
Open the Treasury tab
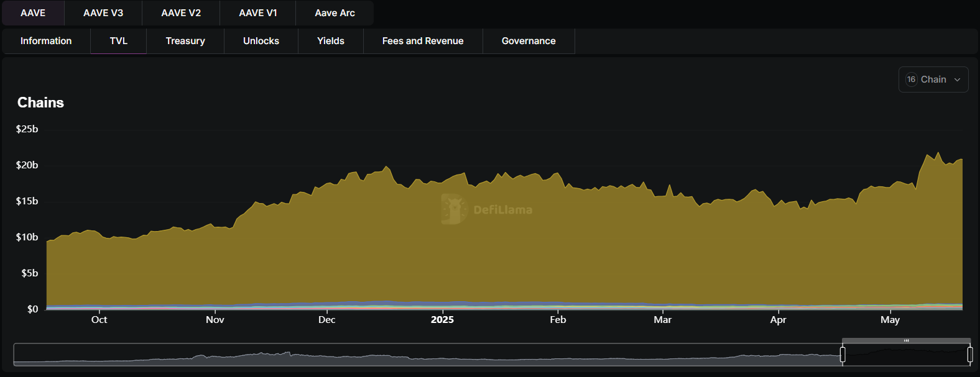pos(185,41)
